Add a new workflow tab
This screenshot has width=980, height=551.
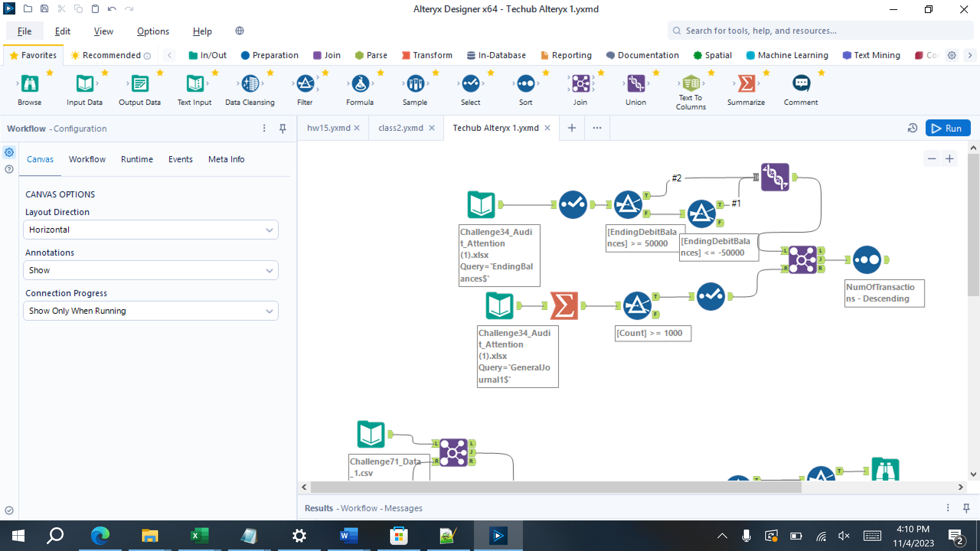[572, 128]
